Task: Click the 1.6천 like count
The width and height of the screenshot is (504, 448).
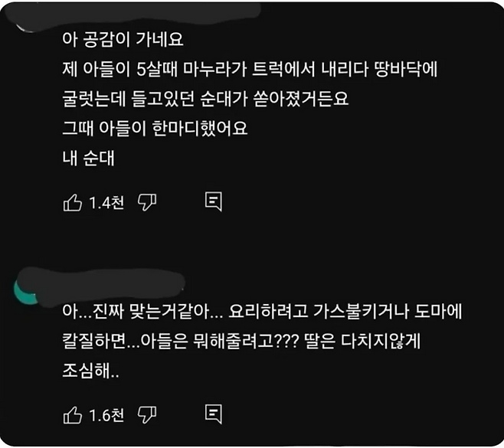Action: point(106,416)
